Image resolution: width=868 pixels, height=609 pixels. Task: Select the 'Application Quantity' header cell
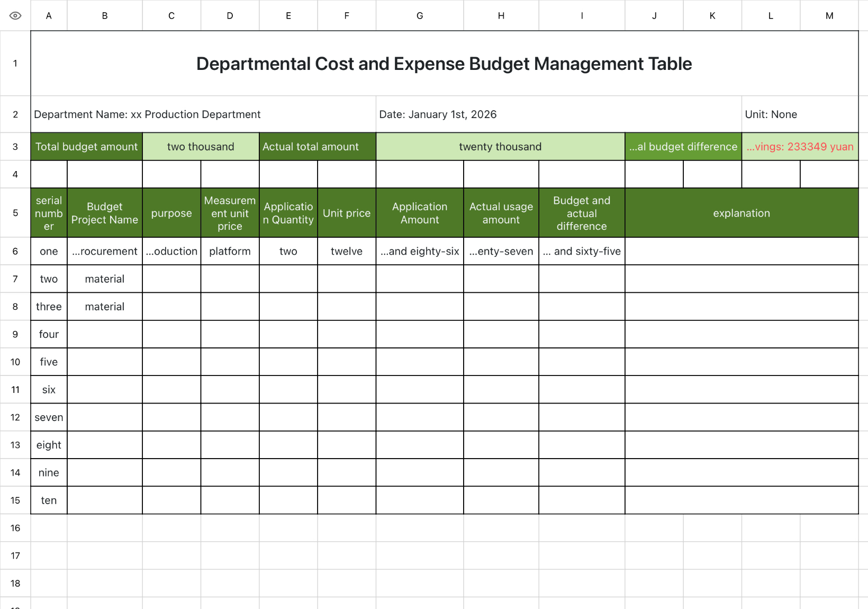click(288, 213)
